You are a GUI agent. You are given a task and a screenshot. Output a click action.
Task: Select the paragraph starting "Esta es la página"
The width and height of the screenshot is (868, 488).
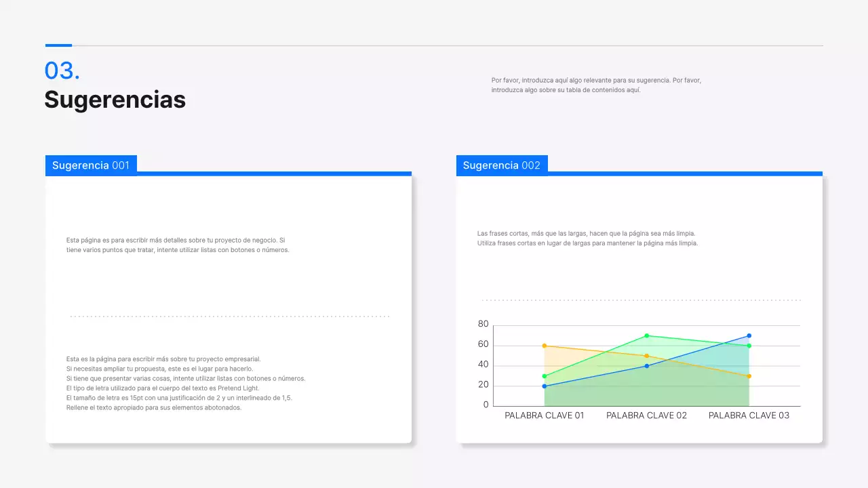coord(185,383)
